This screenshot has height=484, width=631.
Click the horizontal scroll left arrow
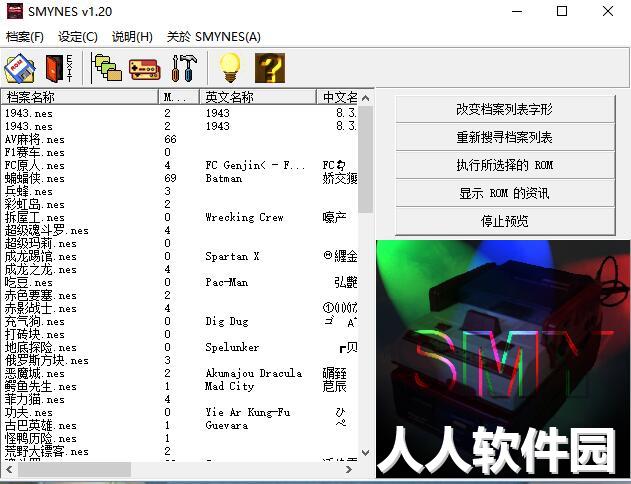click(9, 469)
